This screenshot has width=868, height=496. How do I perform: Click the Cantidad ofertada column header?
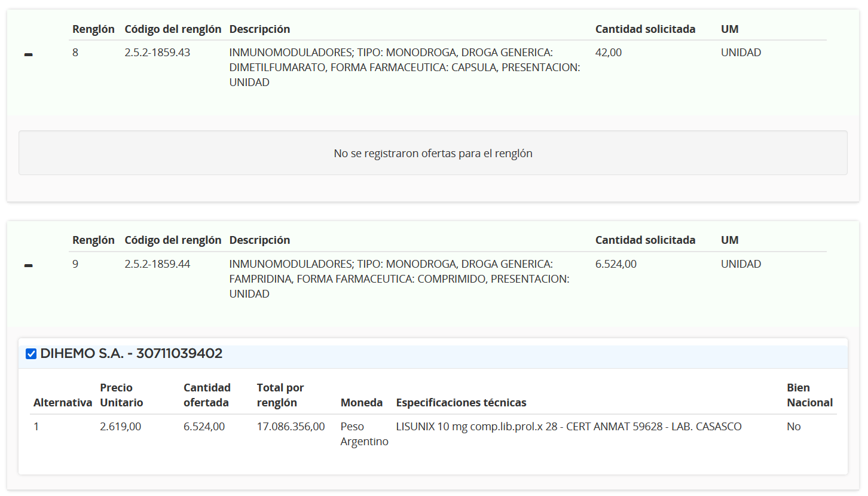click(207, 395)
